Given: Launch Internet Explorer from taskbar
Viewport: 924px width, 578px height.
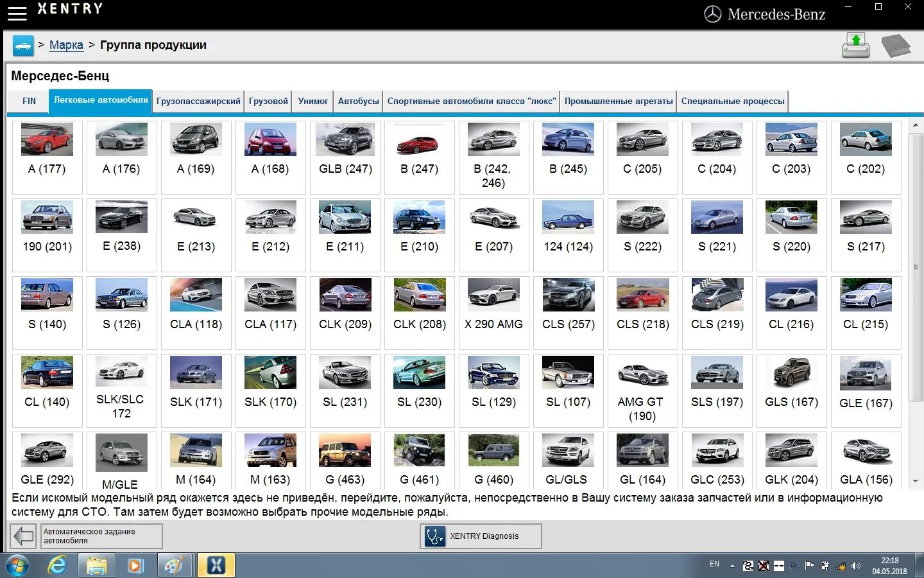Looking at the screenshot, I should [x=57, y=566].
